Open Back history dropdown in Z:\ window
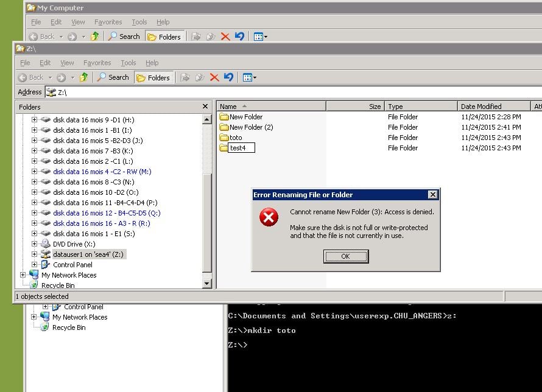Viewport: 542px width, 392px height. pyautogui.click(x=51, y=78)
